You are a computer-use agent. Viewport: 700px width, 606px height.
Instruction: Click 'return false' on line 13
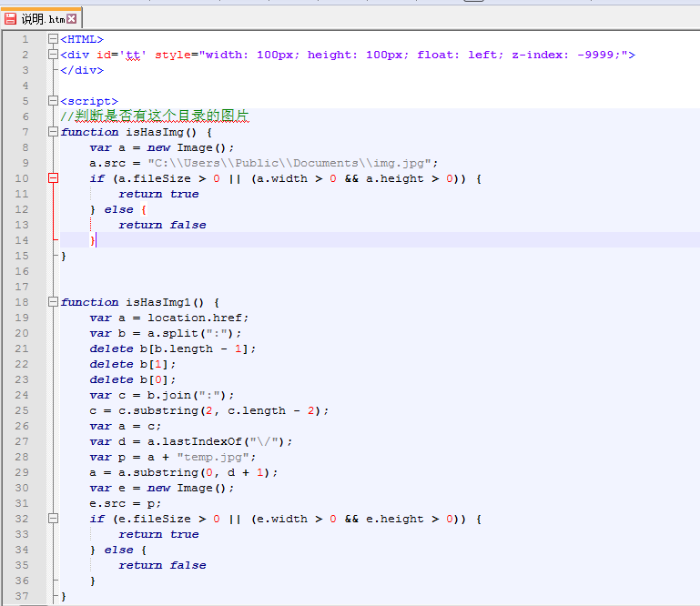pyautogui.click(x=162, y=226)
